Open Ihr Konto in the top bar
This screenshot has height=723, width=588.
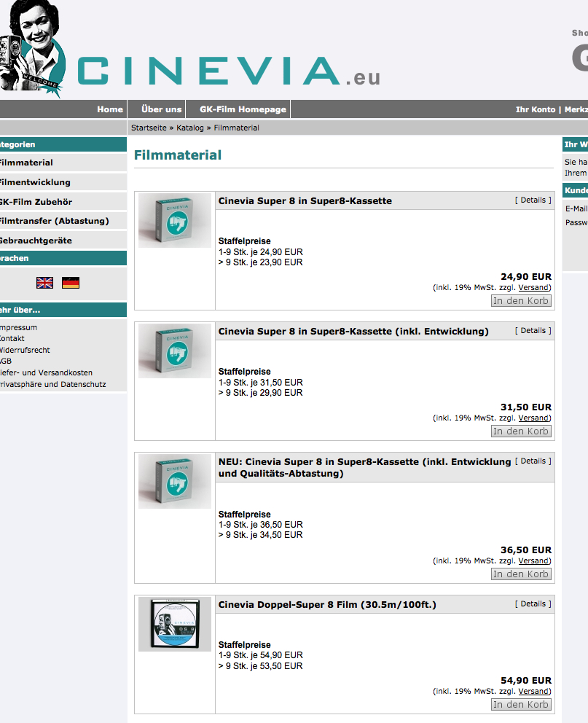click(536, 109)
